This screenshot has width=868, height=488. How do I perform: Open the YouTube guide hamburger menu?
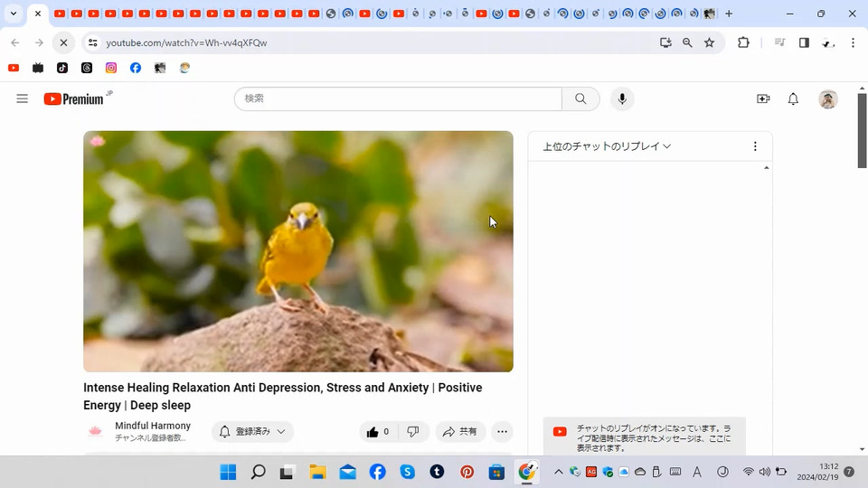tap(22, 99)
